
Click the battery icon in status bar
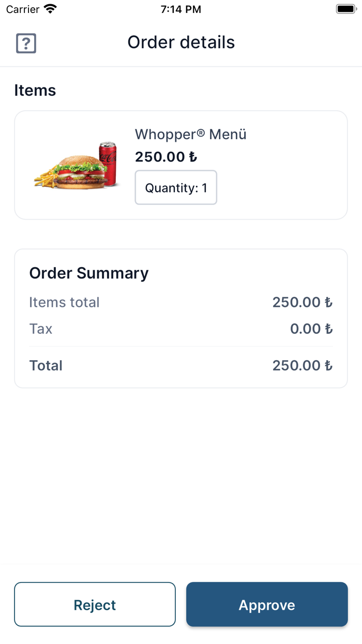[344, 8]
